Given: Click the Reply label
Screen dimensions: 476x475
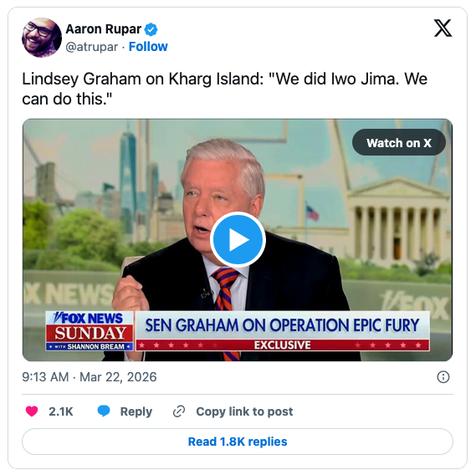Looking at the screenshot, I should point(136,411).
